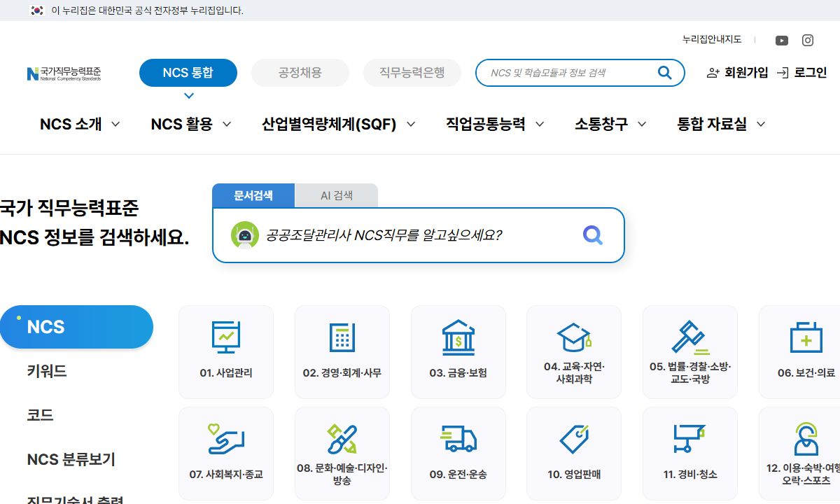Click the NCS logo in header

(64, 73)
